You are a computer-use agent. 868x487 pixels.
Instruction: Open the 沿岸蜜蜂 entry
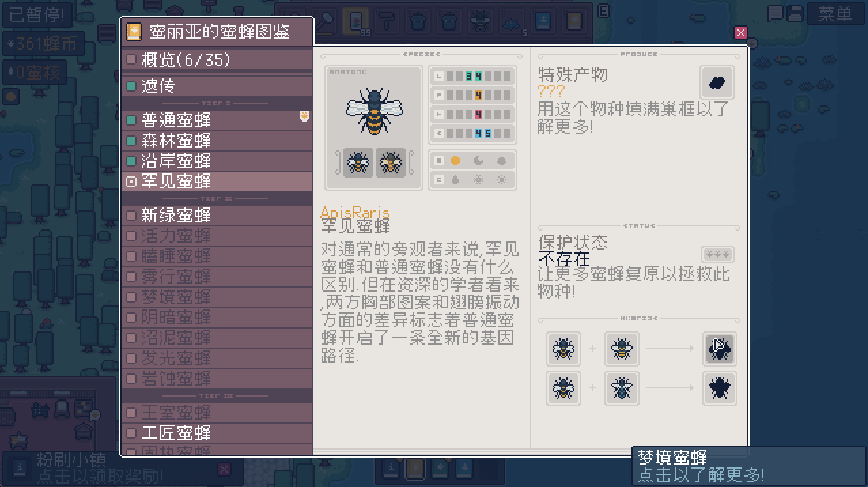click(217, 161)
